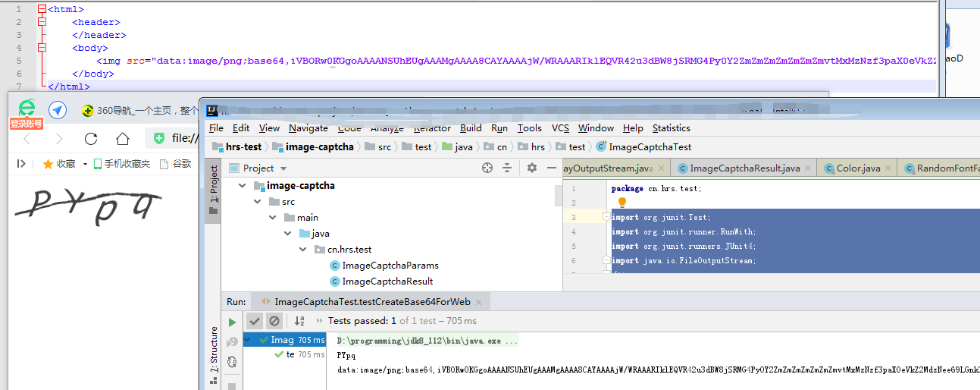Sort test results alphabetically
The image size is (980, 390).
(299, 321)
